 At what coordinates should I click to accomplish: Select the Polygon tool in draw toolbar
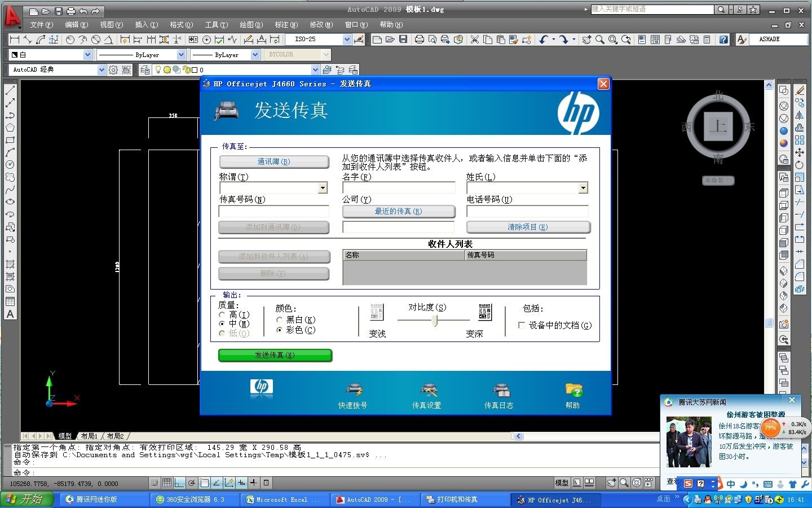pos(10,128)
